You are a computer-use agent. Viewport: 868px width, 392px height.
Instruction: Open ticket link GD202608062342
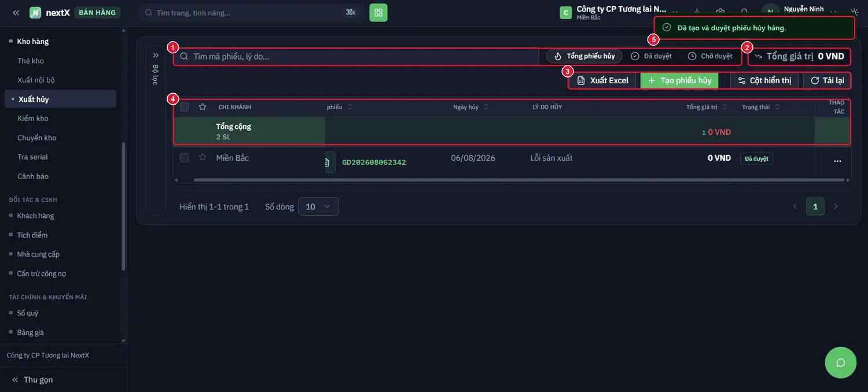tap(374, 162)
